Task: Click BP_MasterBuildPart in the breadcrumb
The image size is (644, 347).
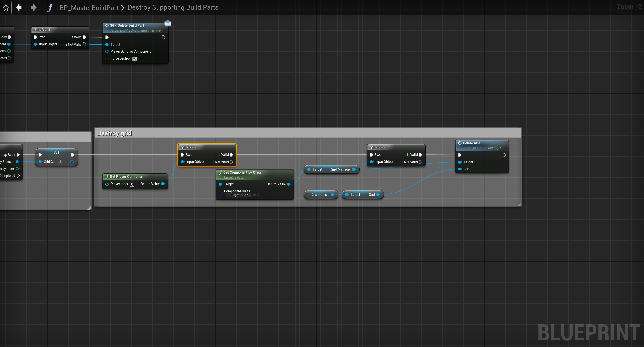Action: click(89, 7)
